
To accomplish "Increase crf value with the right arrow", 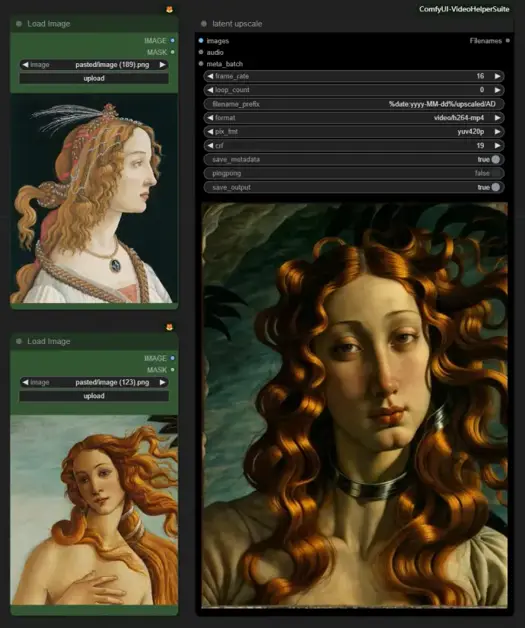I will point(497,145).
